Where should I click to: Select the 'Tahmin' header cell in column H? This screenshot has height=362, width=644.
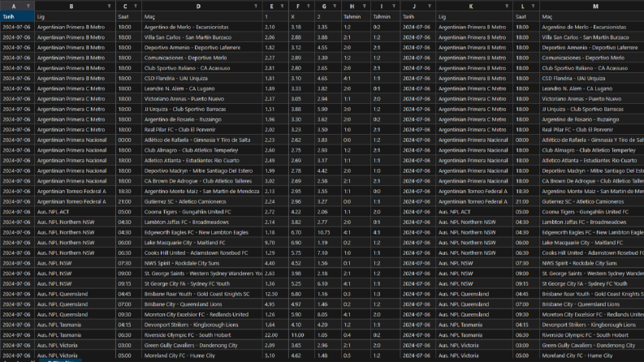pos(356,17)
